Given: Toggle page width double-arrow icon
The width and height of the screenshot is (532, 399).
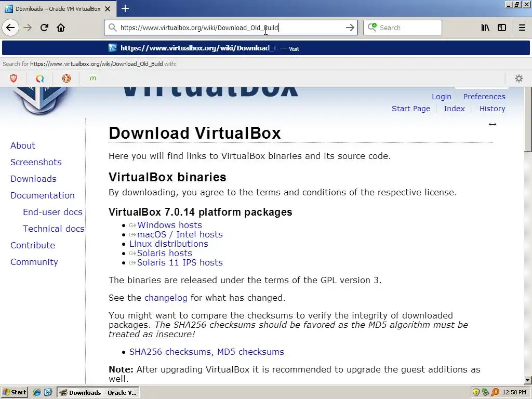Looking at the screenshot, I should click(493, 124).
